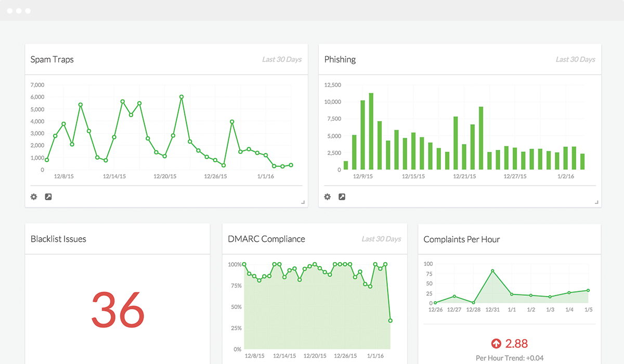Click red upward arrow trend icon
The height and width of the screenshot is (364, 624).
point(496,344)
